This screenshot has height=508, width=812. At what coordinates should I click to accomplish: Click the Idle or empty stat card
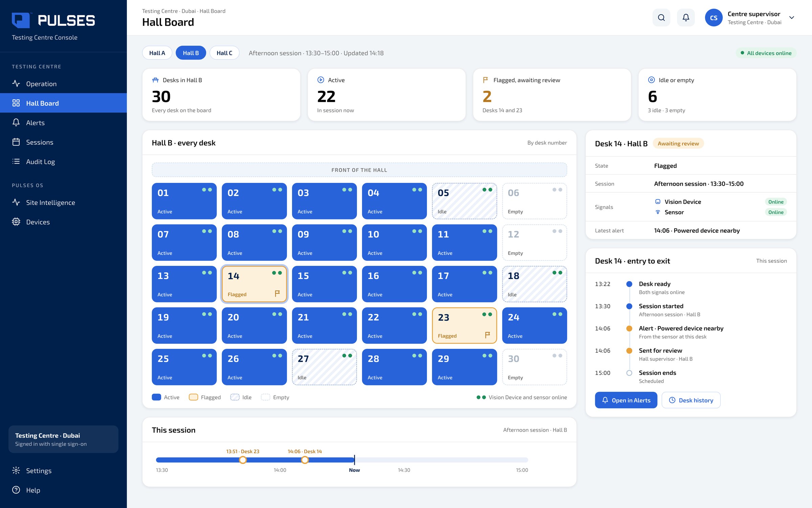click(717, 95)
